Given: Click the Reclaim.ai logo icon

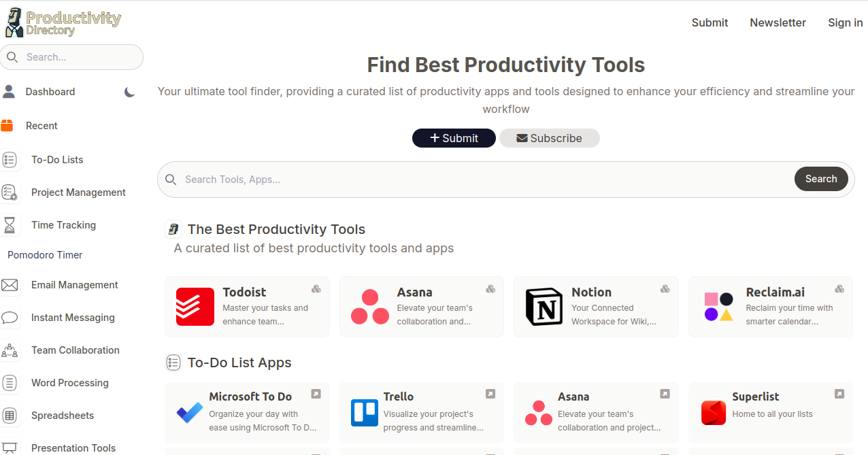Looking at the screenshot, I should click(719, 307).
